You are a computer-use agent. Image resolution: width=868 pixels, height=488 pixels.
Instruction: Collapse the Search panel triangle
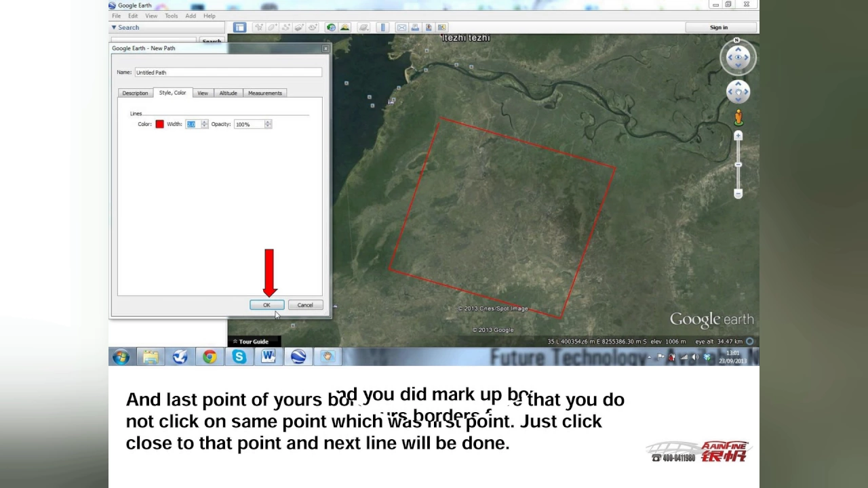click(114, 28)
